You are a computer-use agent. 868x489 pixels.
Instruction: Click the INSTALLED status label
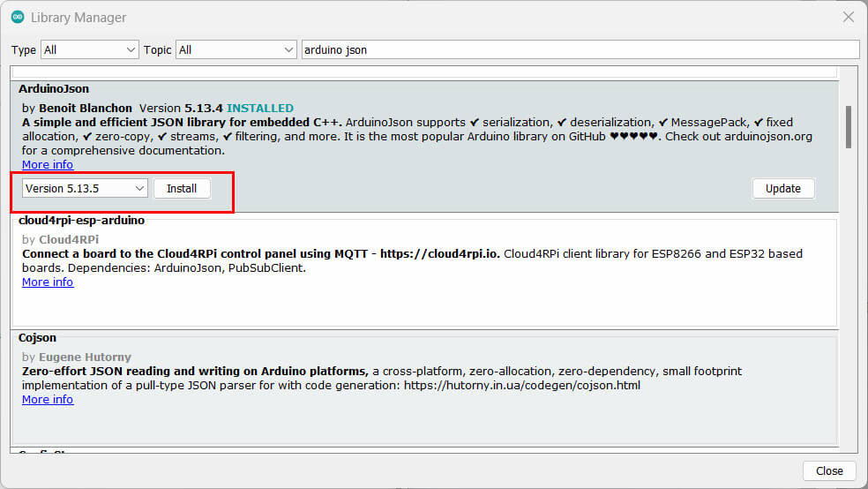260,108
